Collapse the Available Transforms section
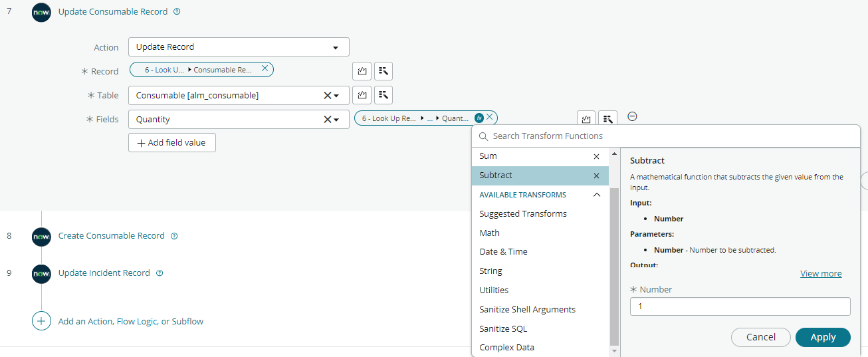Screen dimensions: 868x357 596,195
